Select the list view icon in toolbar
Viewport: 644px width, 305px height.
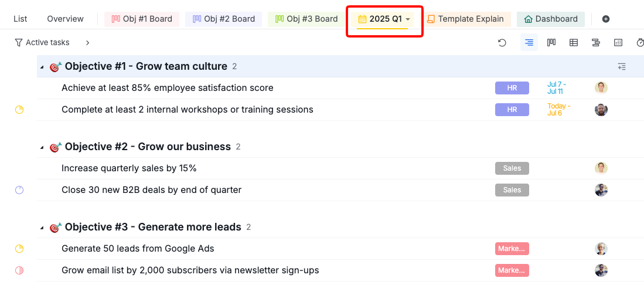[529, 42]
